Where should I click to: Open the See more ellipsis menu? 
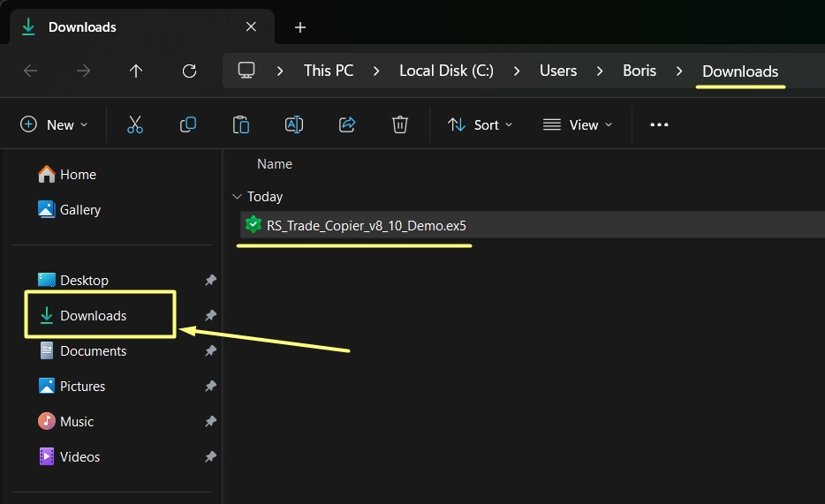pos(659,124)
